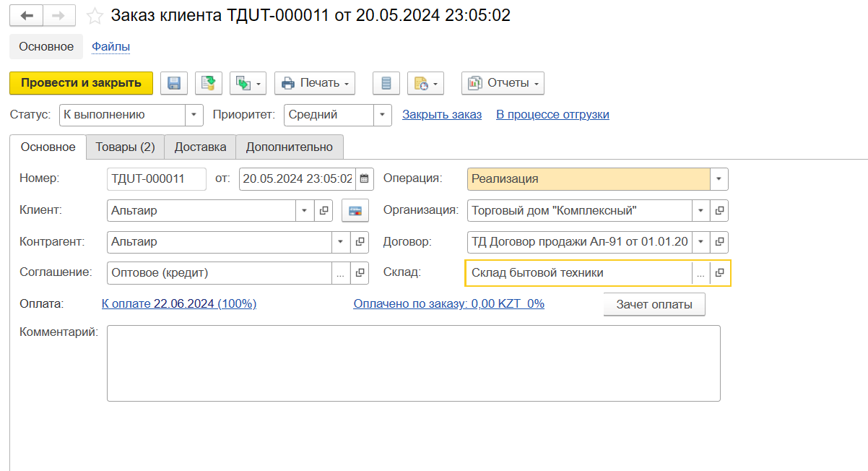Image resolution: width=868 pixels, height=471 pixels.
Task: Click the date field 20.05.2024 23:05:02
Action: (298, 178)
